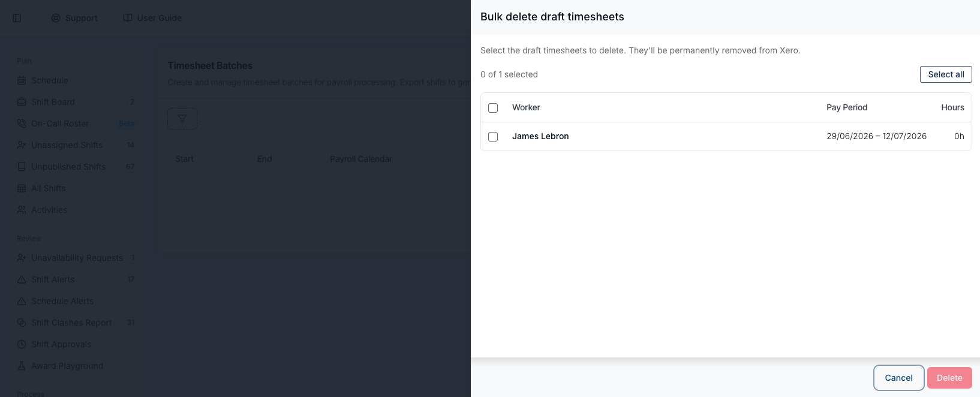Click the Unpublished Shifts icon
980x397 pixels.
click(x=22, y=167)
